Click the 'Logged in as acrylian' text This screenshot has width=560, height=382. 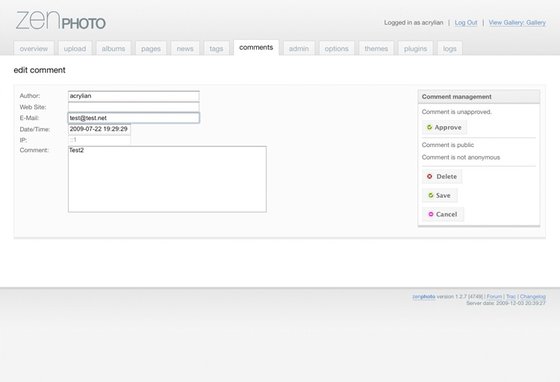click(414, 22)
